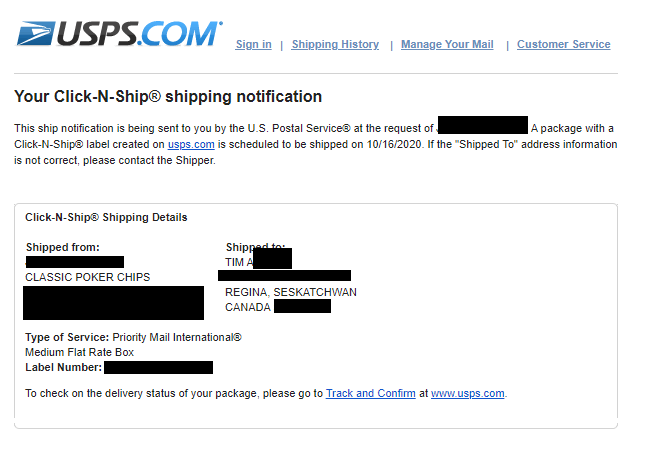This screenshot has height=450, width=660.
Task: Click the www.usps.com link at the bottom
Action: pos(467,393)
